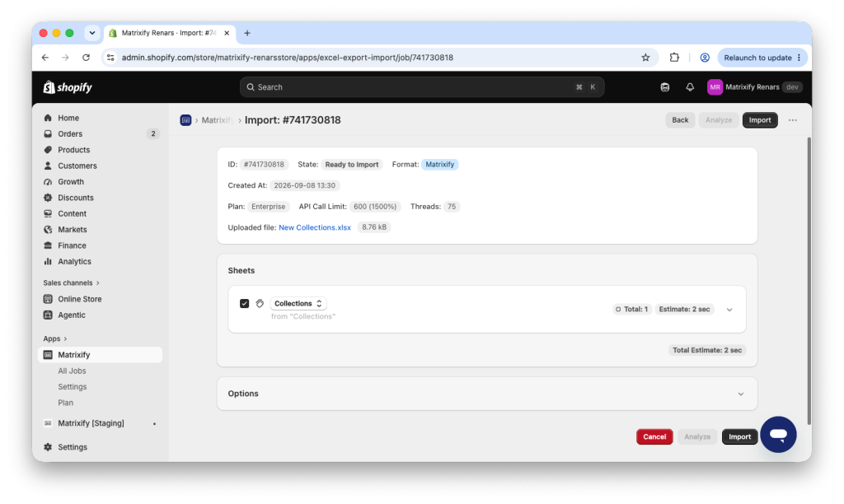Click the Matrixify app icon in sidebar
844x504 pixels.
click(x=48, y=355)
